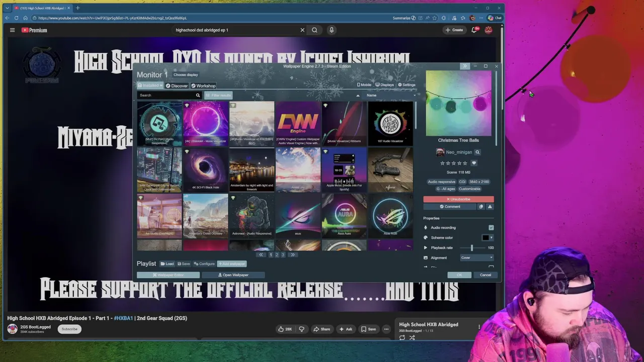Select the 187 Audio Visualizer wallpaper

(390, 124)
